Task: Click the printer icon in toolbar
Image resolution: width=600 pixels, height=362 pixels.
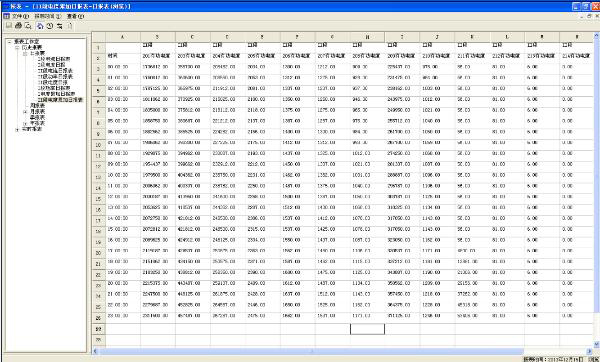Action: click(x=18, y=26)
